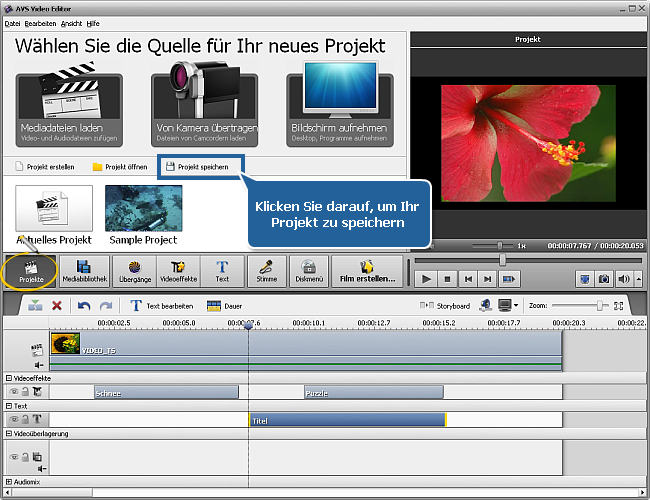Collapse the Videoeffekte track group
The image size is (650, 500).
pyautogui.click(x=9, y=378)
